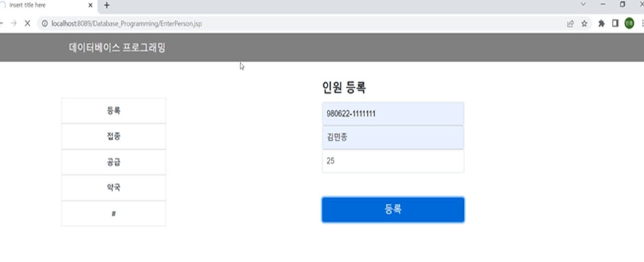Open the 약국 sidebar menu item
The height and width of the screenshot is (262, 644).
pos(114,188)
